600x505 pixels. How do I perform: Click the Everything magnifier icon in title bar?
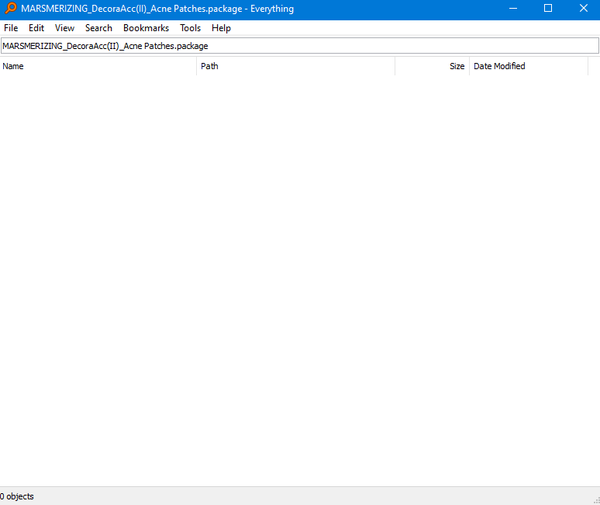[9, 8]
